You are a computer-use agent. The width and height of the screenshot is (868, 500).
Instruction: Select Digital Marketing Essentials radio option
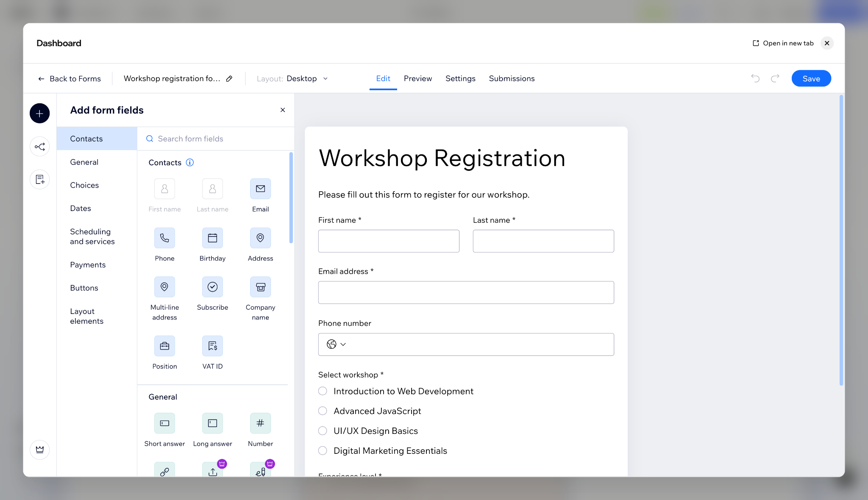point(323,451)
